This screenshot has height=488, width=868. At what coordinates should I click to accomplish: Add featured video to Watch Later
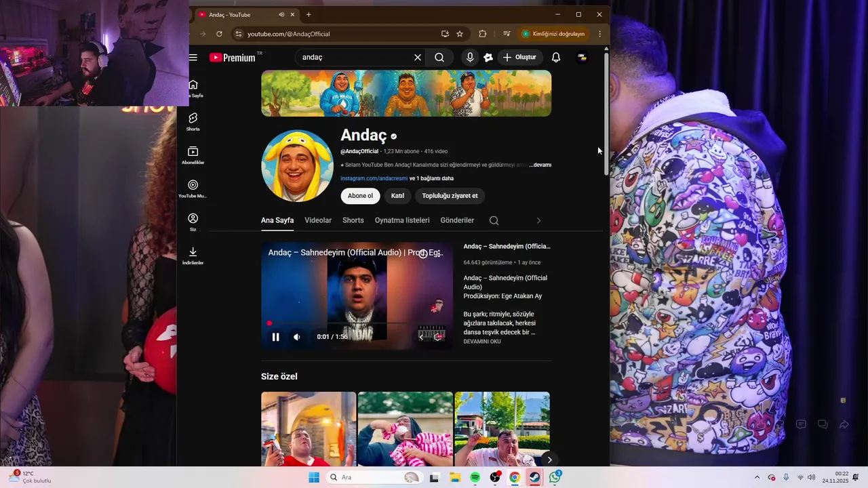point(423,253)
